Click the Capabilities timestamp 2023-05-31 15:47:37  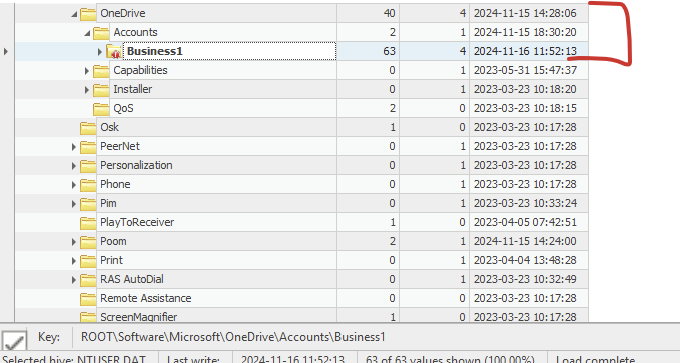click(x=525, y=70)
